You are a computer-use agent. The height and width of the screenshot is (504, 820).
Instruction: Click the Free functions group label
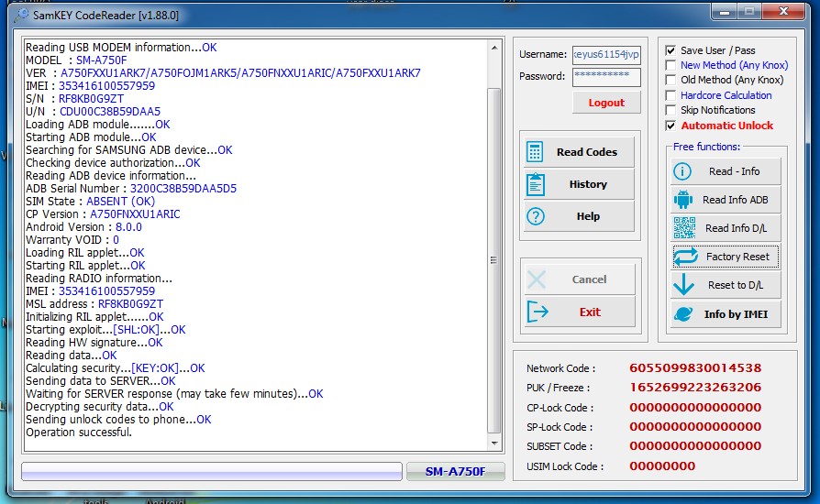(706, 147)
